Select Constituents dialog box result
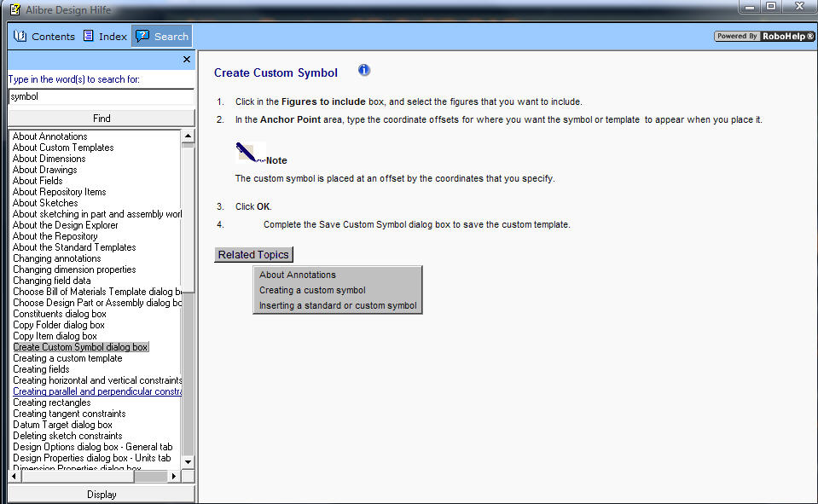The height and width of the screenshot is (504, 818). click(60, 314)
